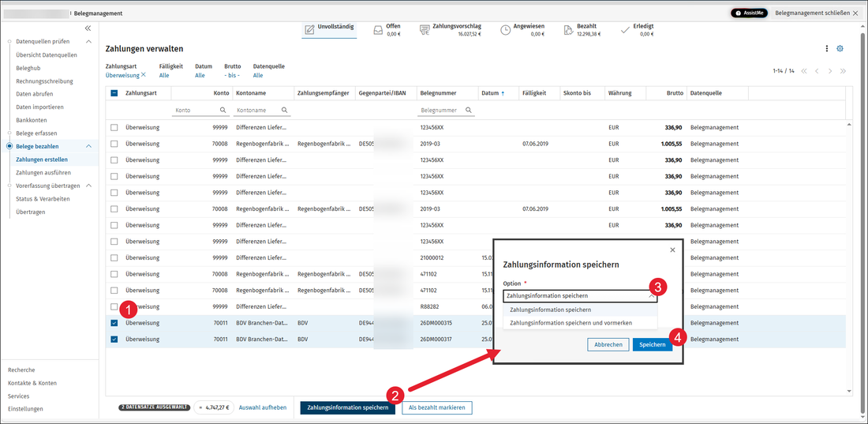Check the 21000012 row checkbox
Image resolution: width=868 pixels, height=424 pixels.
tap(114, 257)
